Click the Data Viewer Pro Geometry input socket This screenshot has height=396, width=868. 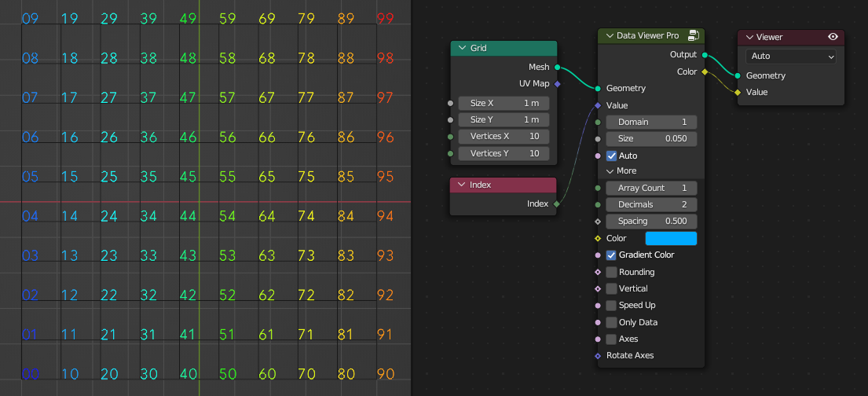click(x=598, y=88)
